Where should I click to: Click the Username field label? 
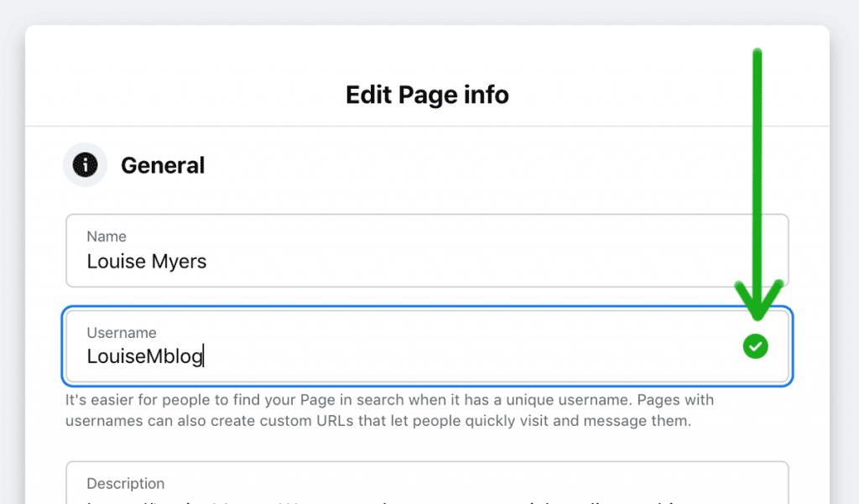(122, 332)
